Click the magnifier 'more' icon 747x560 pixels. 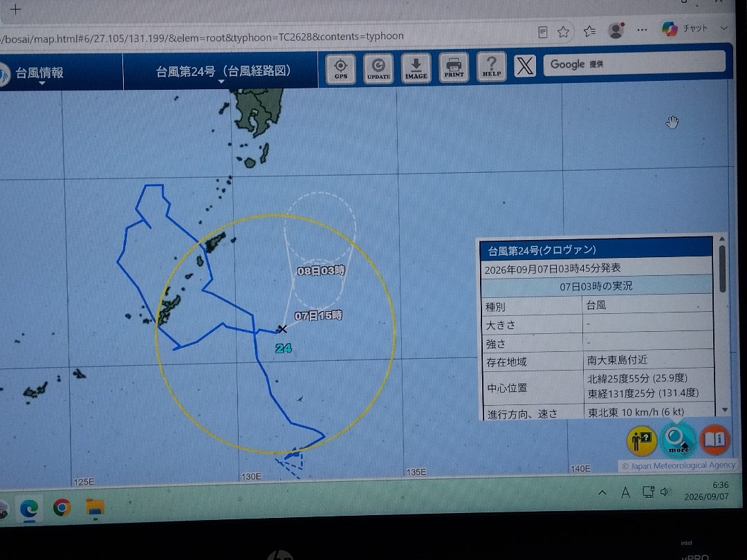pyautogui.click(x=677, y=440)
